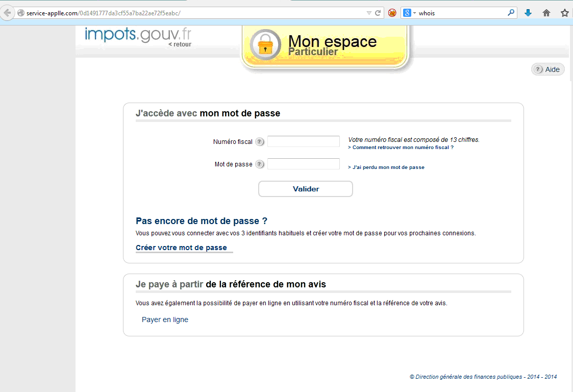
Task: Click 'Je paye à partir de la référence' heading
Action: [231, 284]
